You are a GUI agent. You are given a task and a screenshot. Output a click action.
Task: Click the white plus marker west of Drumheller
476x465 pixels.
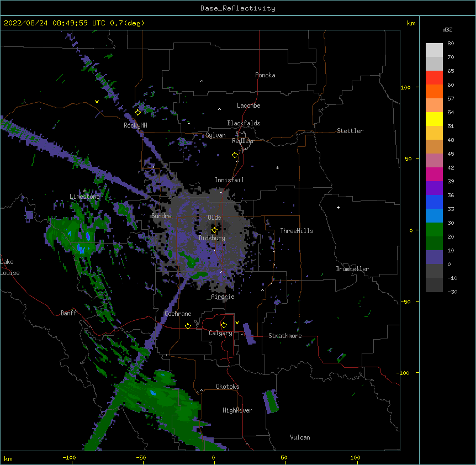click(338, 207)
